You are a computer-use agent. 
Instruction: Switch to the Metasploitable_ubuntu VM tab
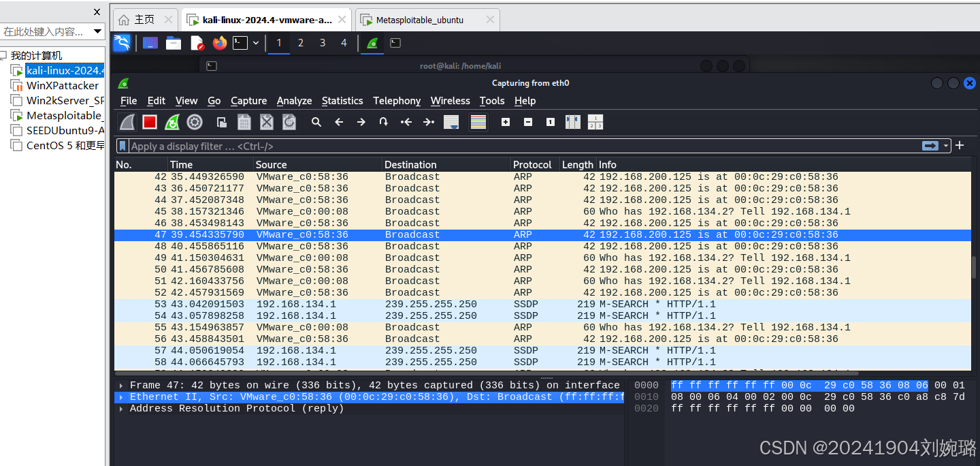click(x=427, y=20)
